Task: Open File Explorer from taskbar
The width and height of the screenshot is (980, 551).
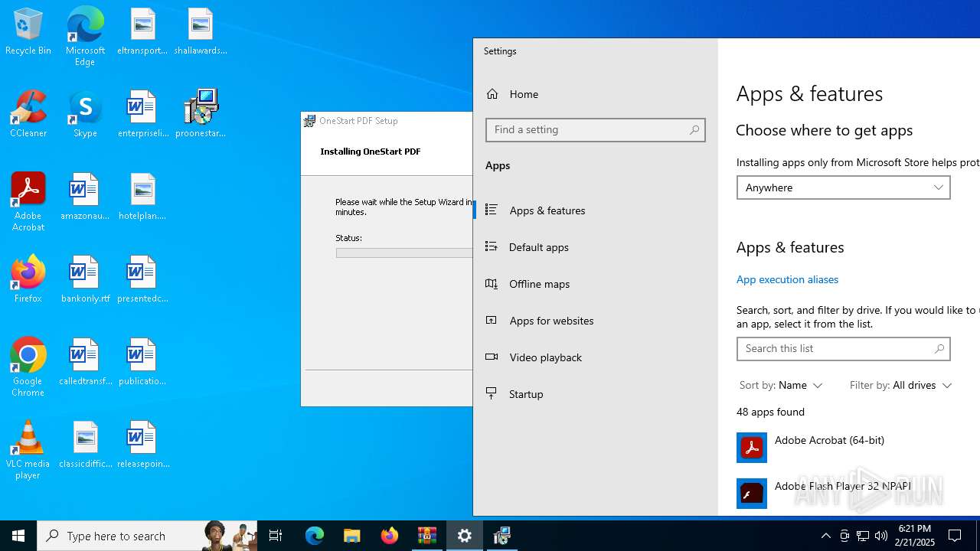Action: [352, 536]
